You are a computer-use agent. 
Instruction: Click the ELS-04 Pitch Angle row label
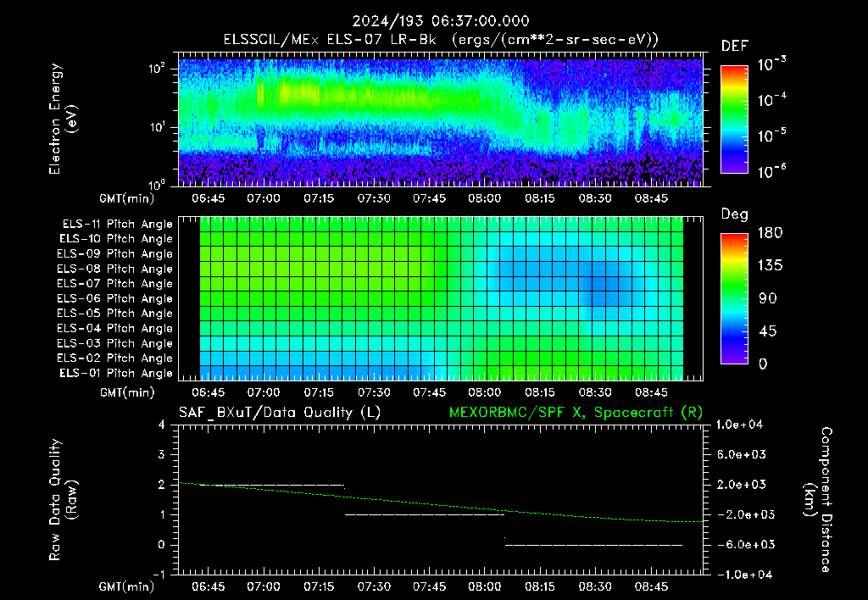point(115,328)
